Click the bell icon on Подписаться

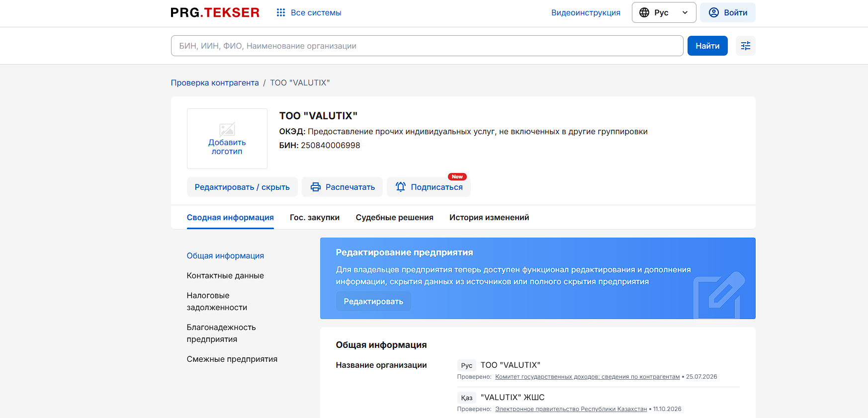click(x=401, y=187)
